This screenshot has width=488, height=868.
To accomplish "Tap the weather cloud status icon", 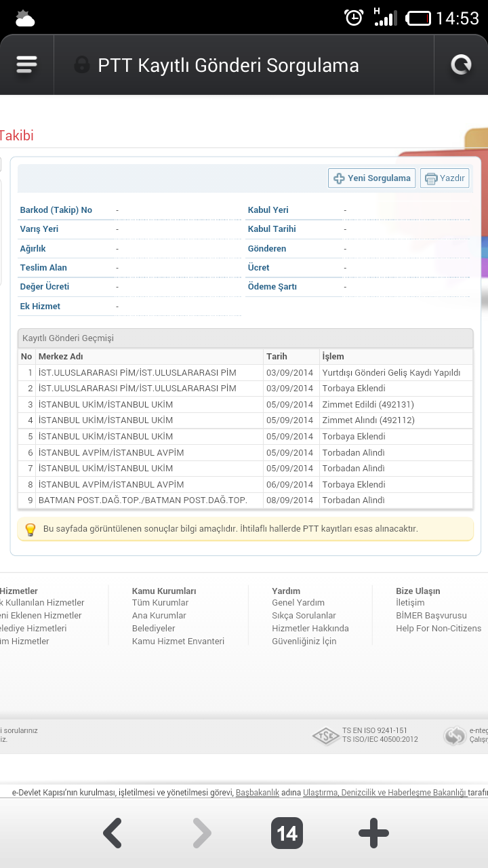I will point(24,18).
